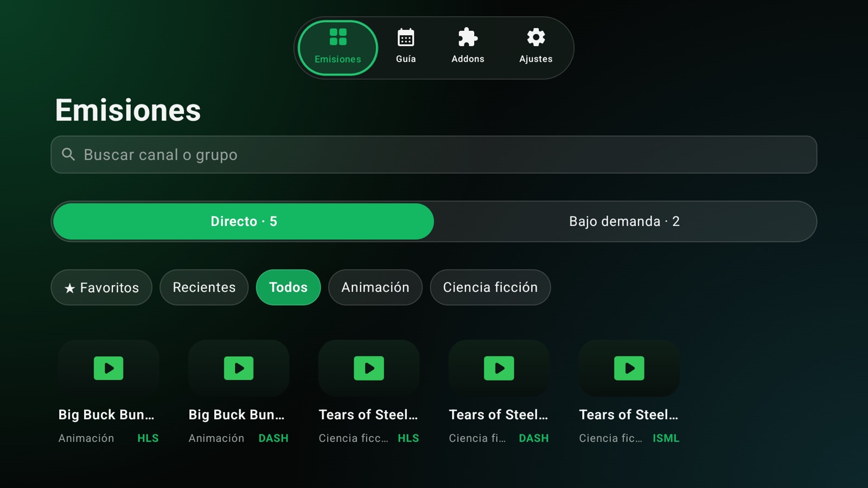Click the Big Buck Bun… title above HLS
868x488 pixels.
click(x=106, y=415)
